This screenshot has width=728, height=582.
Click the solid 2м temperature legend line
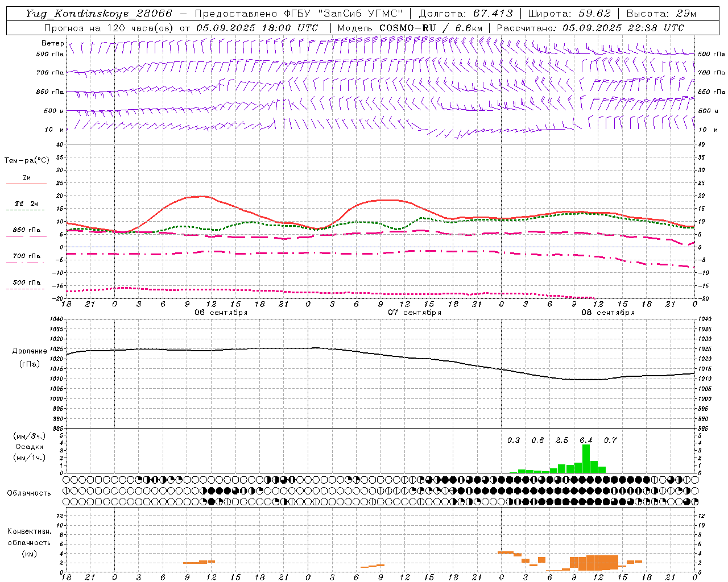[26, 184]
